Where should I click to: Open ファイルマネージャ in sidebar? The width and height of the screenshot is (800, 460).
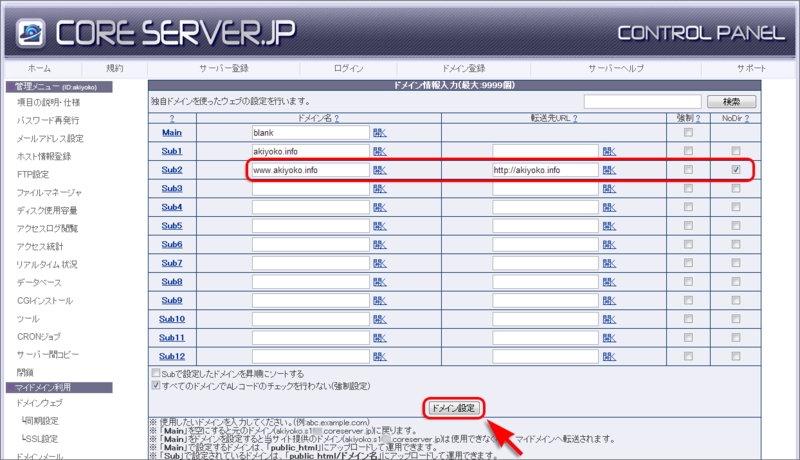click(49, 193)
